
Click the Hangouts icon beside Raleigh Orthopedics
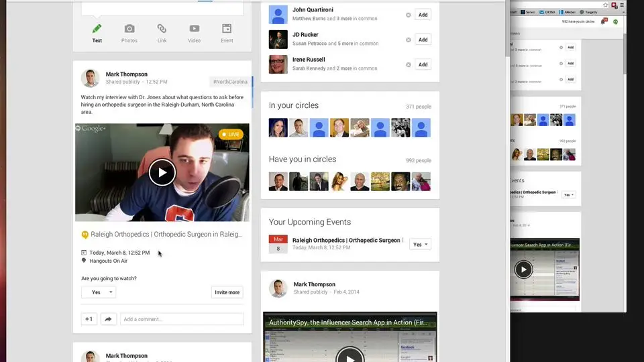pos(85,235)
